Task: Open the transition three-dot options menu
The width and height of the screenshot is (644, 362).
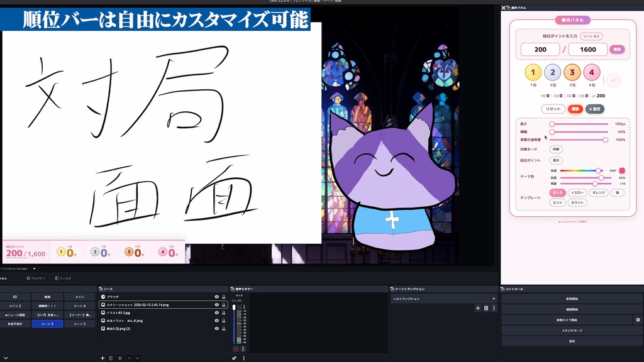Action: [x=494, y=308]
